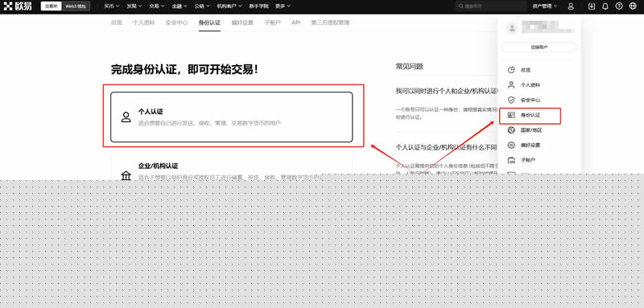Screen dimensions: 644x308
Task: Click 新手学院 in the top navigation
Action: click(258, 6)
